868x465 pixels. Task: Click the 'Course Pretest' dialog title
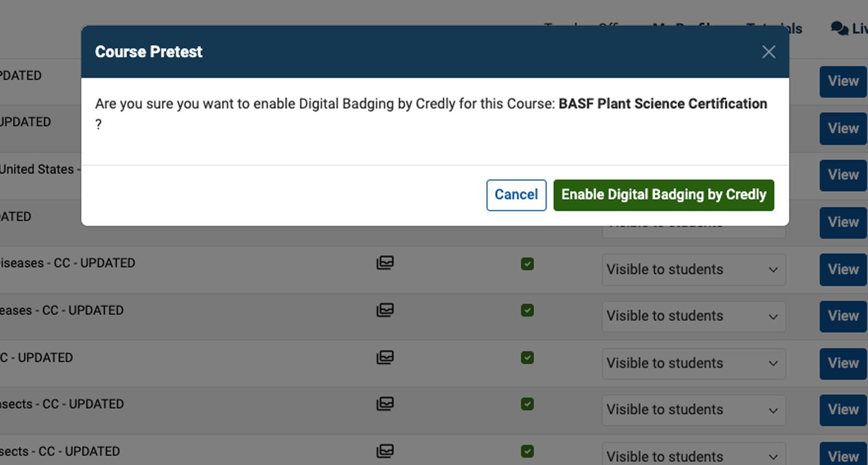pyautogui.click(x=149, y=52)
